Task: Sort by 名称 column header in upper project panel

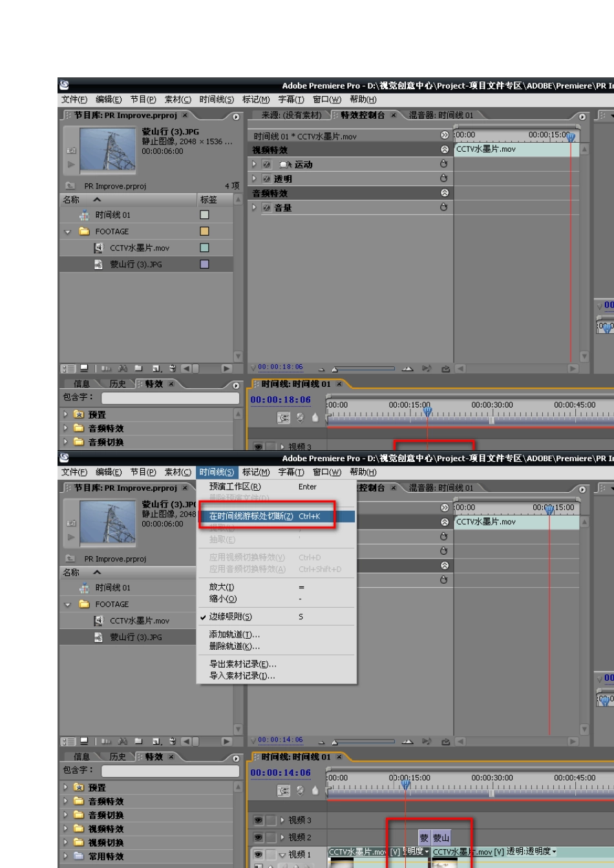Action: click(128, 200)
